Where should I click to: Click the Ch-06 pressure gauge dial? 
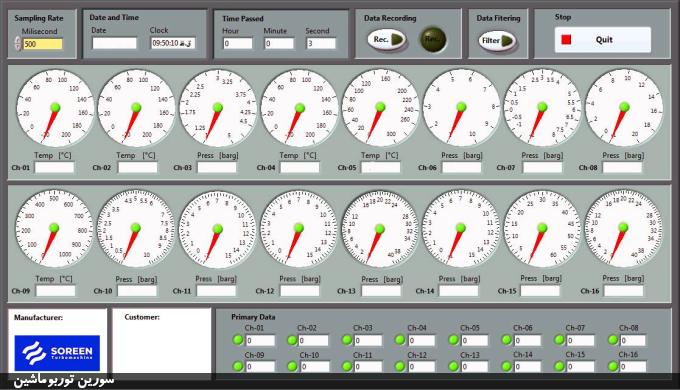461,107
